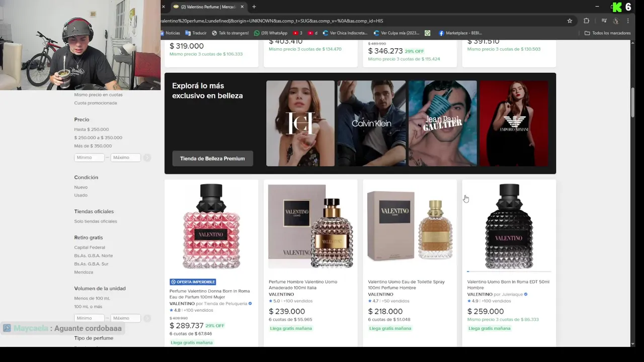Image resolution: width=644 pixels, height=362 pixels.
Task: Open Perfume Valentino Donna Born In Roma title
Action: pyautogui.click(x=209, y=294)
